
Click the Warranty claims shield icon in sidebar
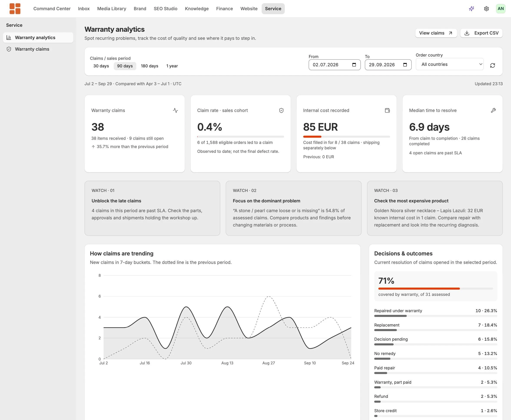tap(9, 49)
